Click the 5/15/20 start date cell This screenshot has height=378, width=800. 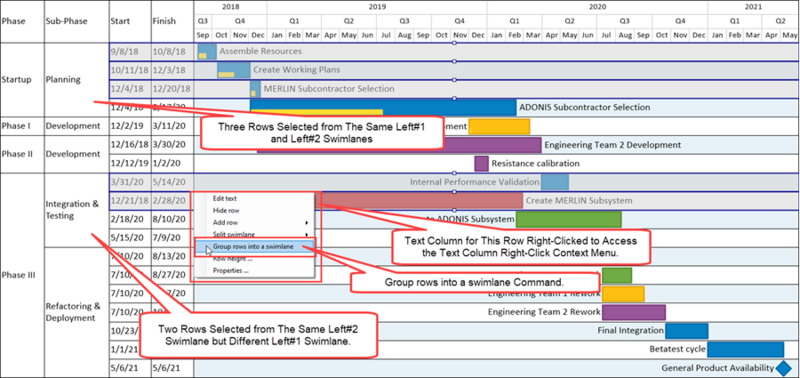(x=130, y=238)
